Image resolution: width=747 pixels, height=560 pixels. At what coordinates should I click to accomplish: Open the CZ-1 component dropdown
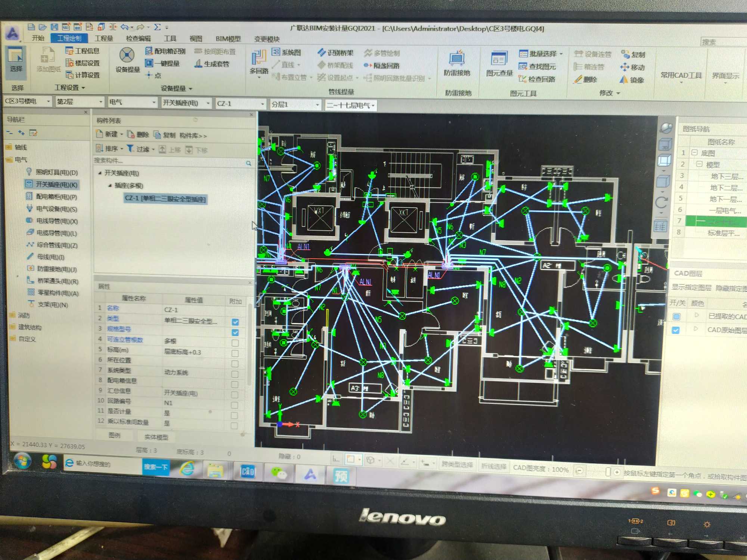(x=241, y=103)
